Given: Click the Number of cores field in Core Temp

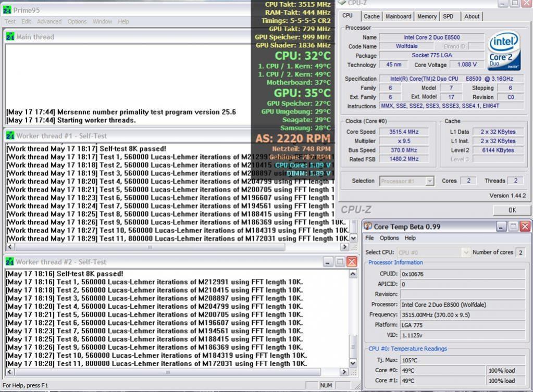Looking at the screenshot, I should (x=520, y=252).
